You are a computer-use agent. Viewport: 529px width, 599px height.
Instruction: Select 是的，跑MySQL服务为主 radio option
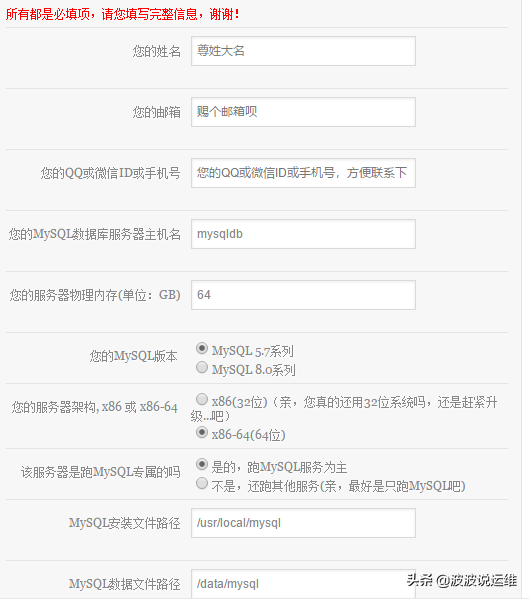pos(202,465)
